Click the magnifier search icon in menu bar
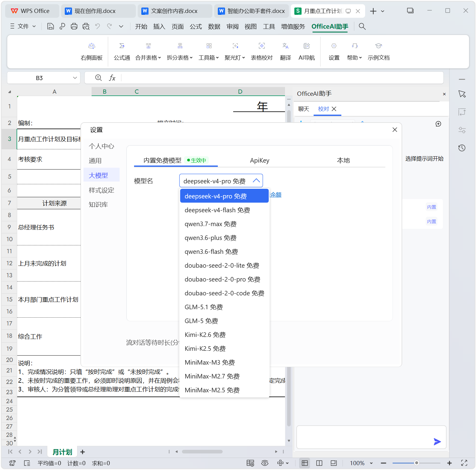This screenshot has width=476, height=470. tap(362, 26)
